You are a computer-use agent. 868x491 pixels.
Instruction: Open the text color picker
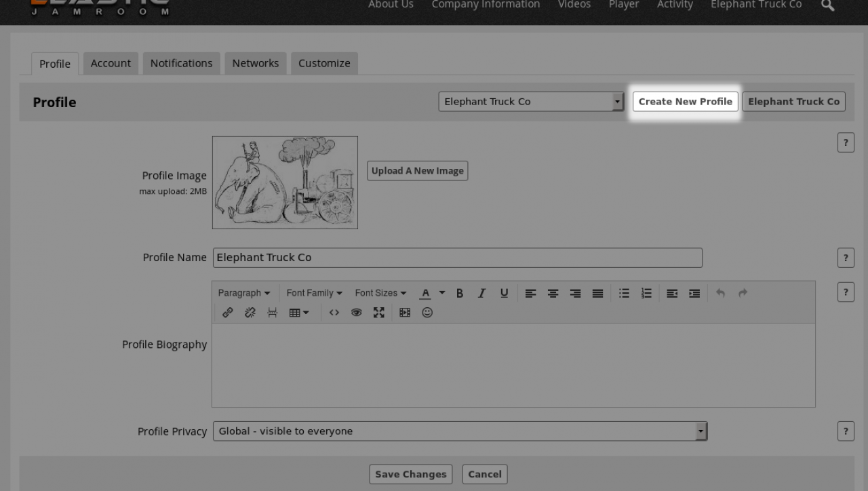click(x=442, y=293)
